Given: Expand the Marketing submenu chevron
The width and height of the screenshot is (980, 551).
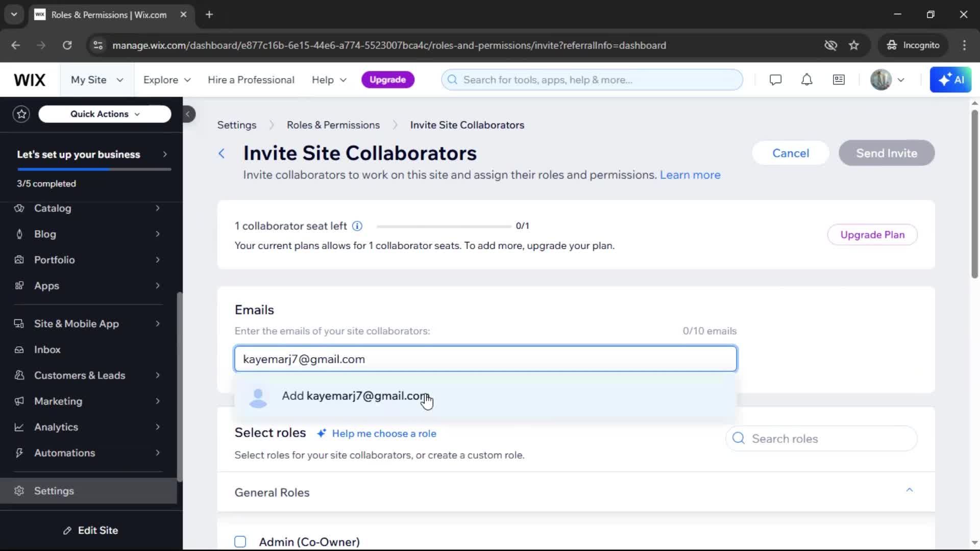Looking at the screenshot, I should click(158, 401).
